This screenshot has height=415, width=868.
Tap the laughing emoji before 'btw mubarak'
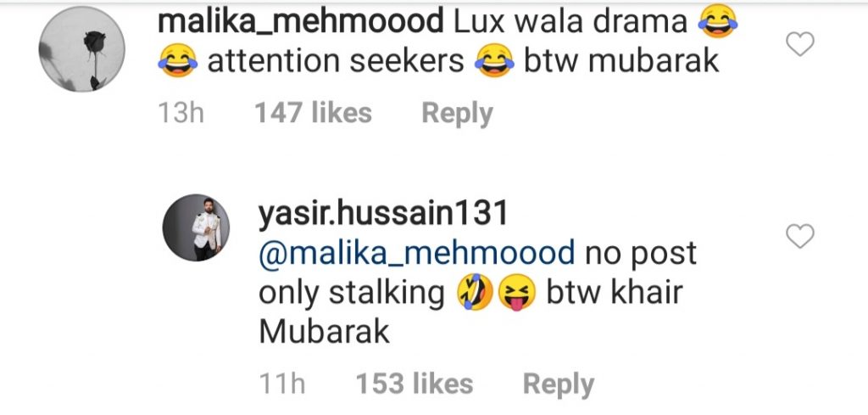(x=494, y=60)
